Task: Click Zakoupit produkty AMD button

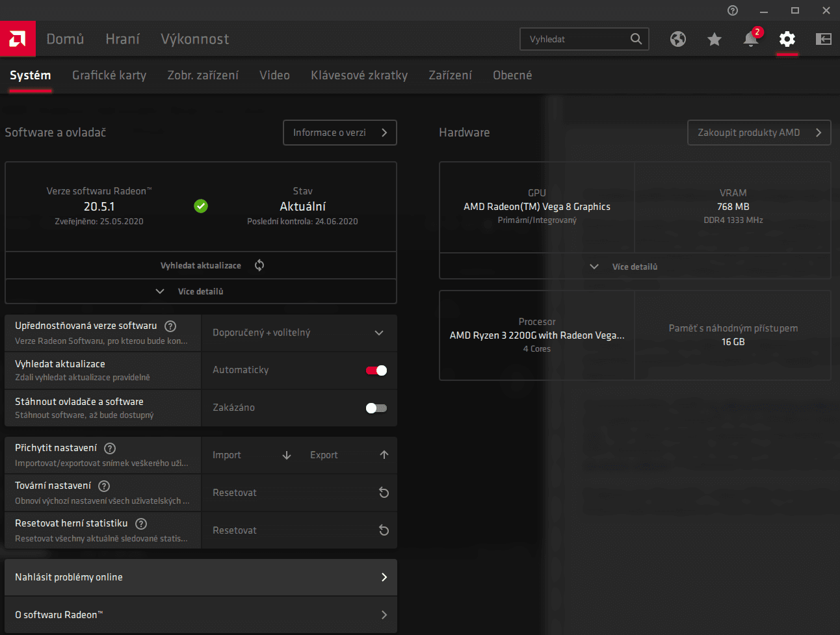Action: tap(759, 133)
